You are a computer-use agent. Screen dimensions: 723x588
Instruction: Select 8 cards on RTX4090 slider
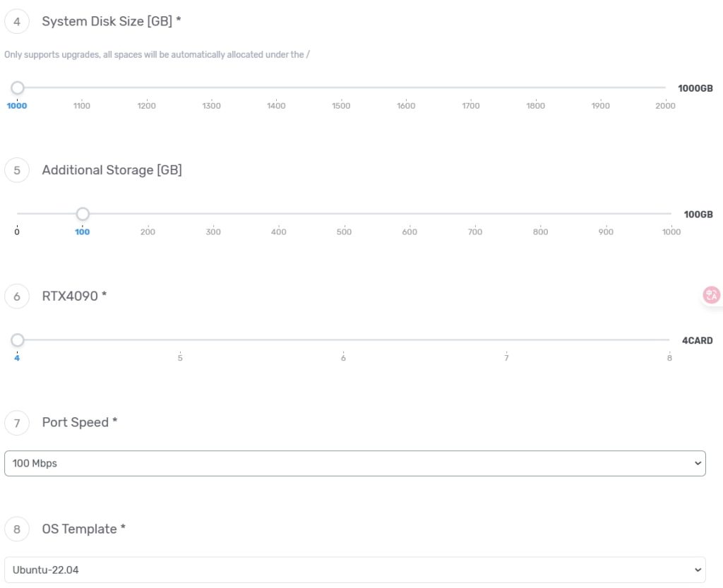click(669, 340)
